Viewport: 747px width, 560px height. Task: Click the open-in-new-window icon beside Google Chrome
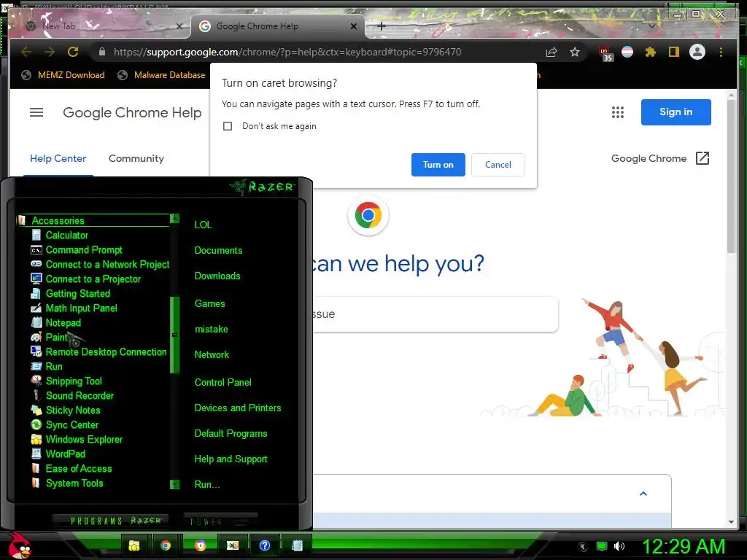click(x=703, y=158)
